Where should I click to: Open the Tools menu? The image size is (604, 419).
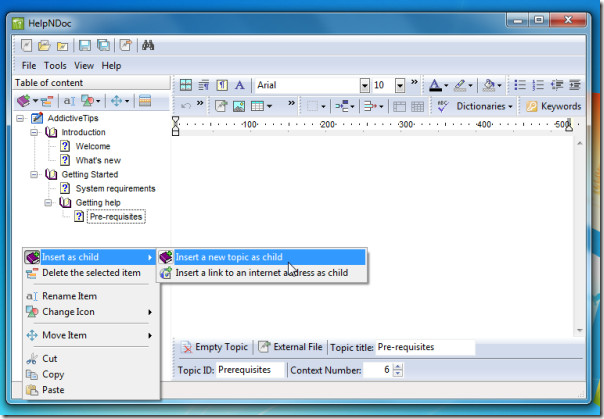coord(55,66)
